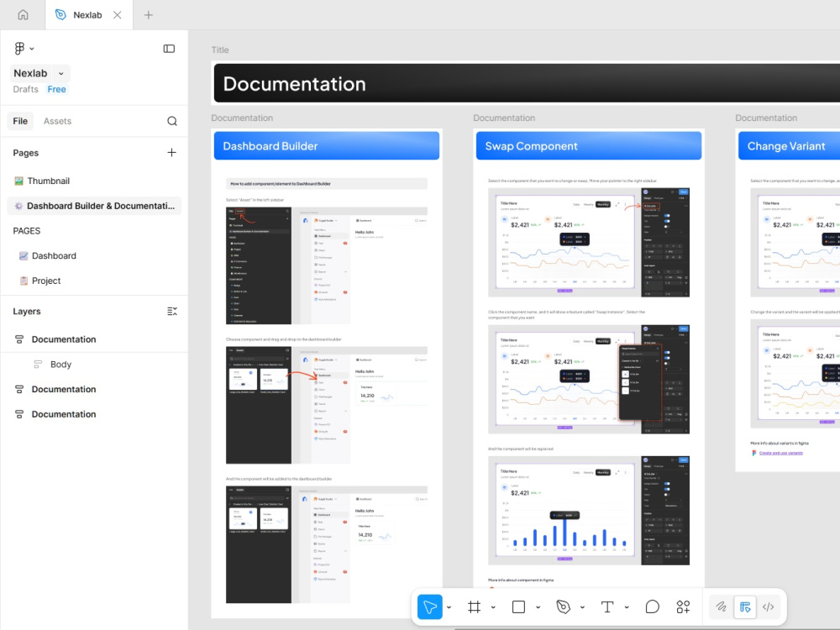
Task: Close the Nexlab tab
Action: [118, 15]
